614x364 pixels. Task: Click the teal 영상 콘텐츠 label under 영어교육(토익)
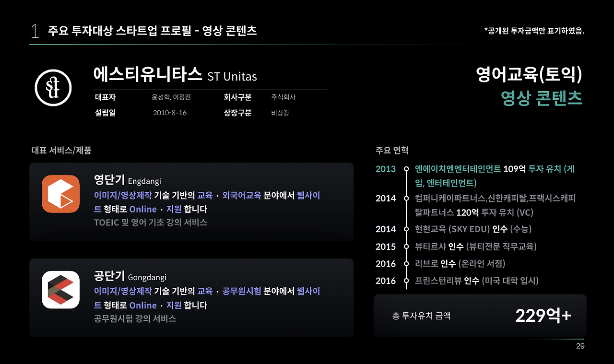[x=542, y=98]
